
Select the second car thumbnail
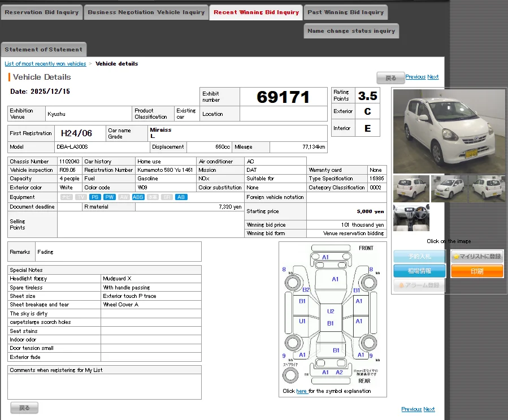(449, 189)
